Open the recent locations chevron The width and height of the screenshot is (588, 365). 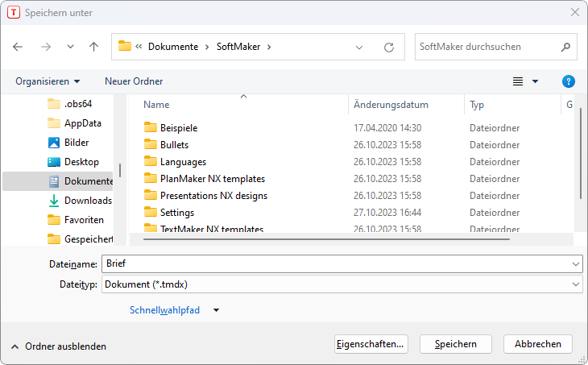pos(70,47)
